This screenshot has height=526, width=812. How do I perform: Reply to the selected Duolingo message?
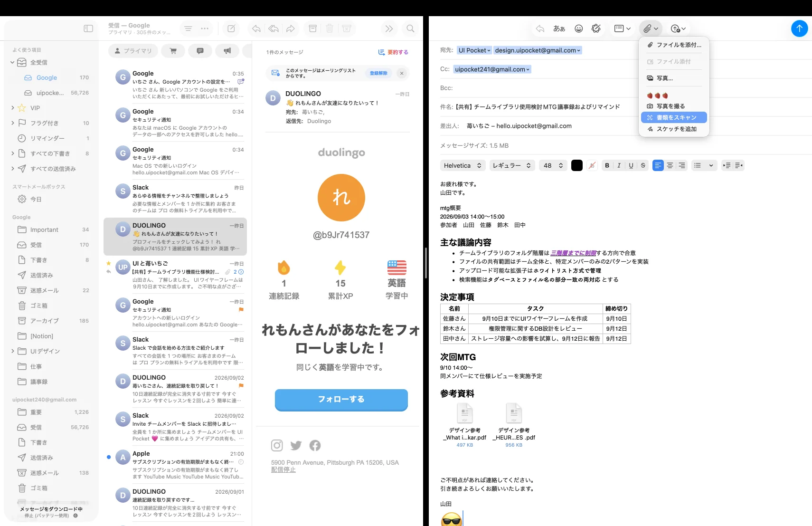(x=256, y=29)
